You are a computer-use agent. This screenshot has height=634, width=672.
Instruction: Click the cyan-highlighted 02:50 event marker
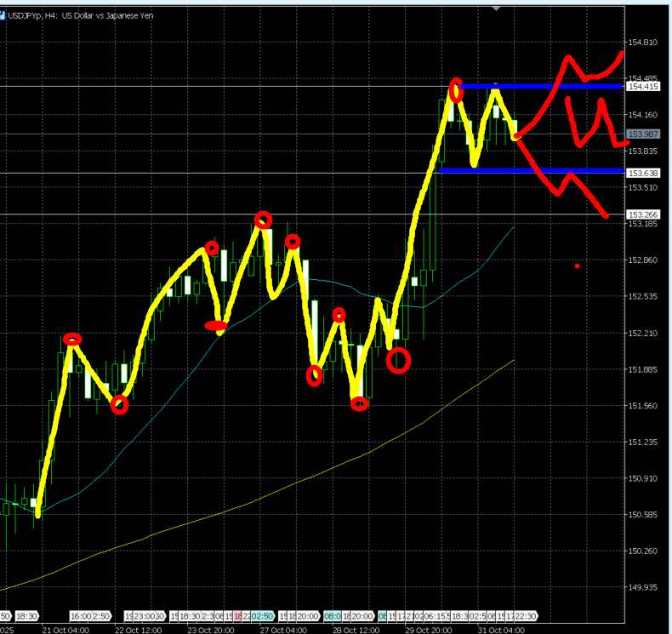tap(260, 615)
